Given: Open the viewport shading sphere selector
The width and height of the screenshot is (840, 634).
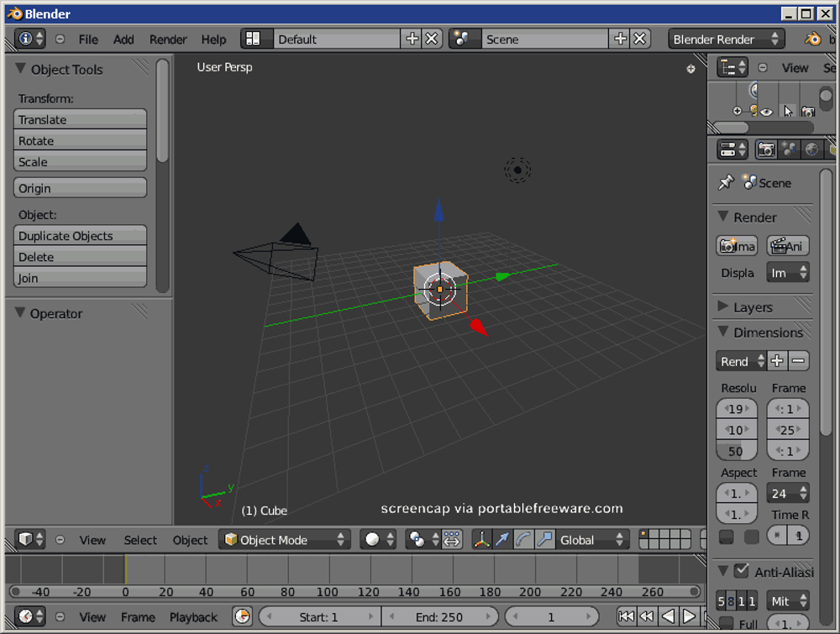Looking at the screenshot, I should [378, 539].
